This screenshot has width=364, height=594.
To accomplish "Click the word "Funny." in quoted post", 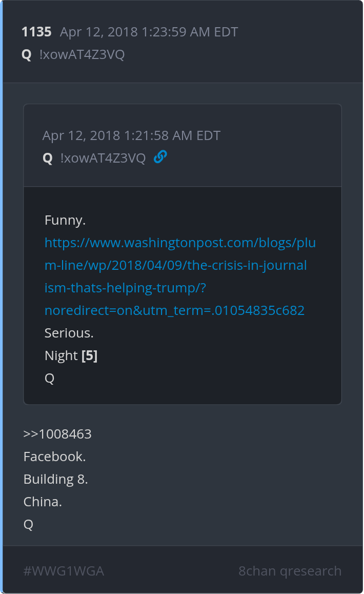I will tap(65, 220).
